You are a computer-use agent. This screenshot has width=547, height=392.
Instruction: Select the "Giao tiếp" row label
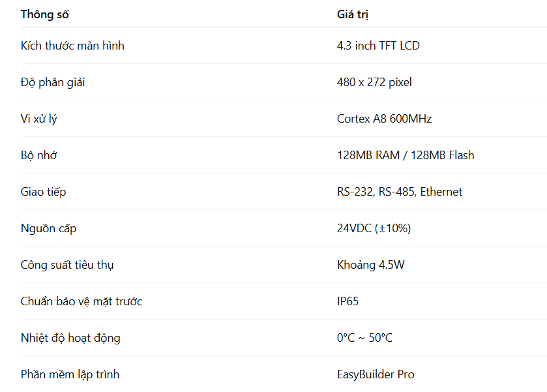[43, 192]
